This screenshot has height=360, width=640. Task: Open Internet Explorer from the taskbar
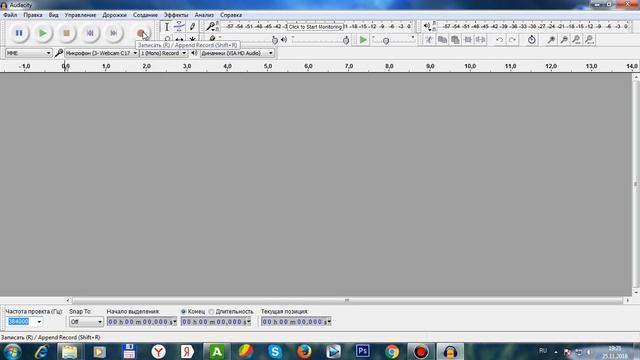(41, 351)
